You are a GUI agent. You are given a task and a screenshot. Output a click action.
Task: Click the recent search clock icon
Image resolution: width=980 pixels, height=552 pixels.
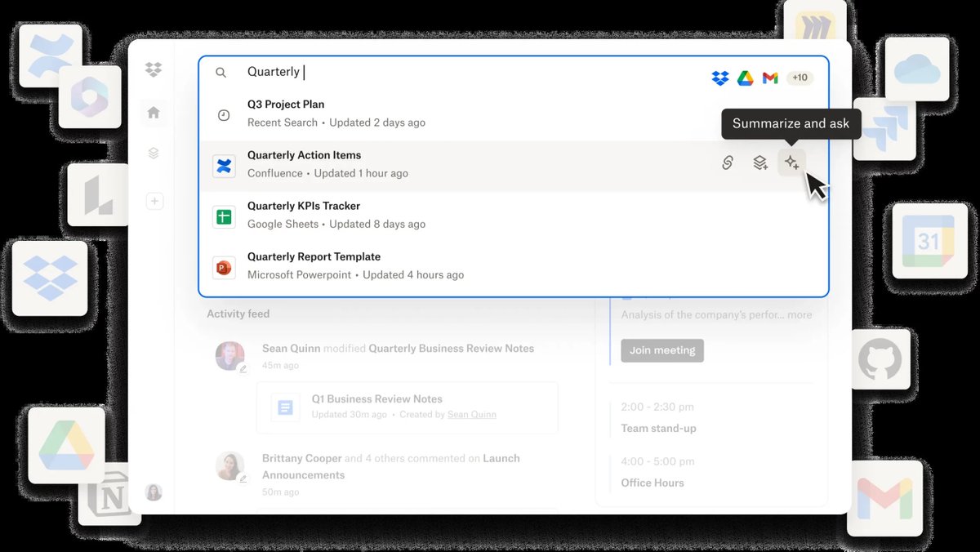click(x=224, y=116)
